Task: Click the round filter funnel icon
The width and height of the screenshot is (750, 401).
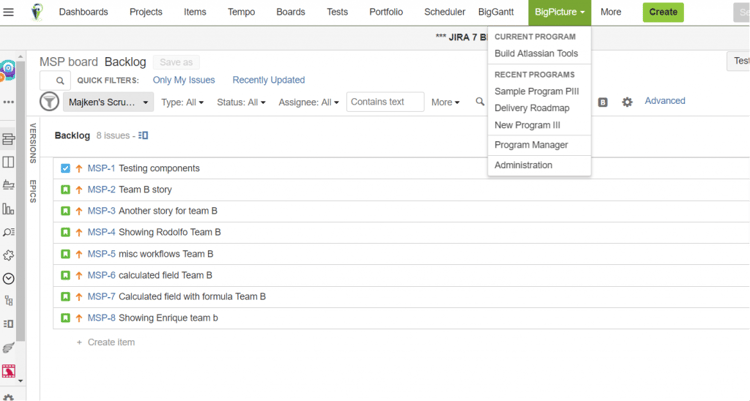Action: click(49, 102)
